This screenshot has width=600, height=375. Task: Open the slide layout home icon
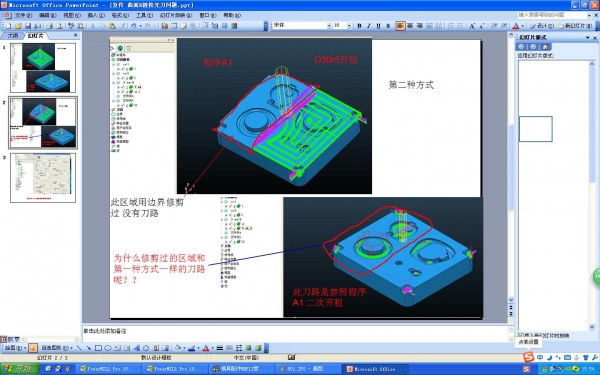click(545, 47)
